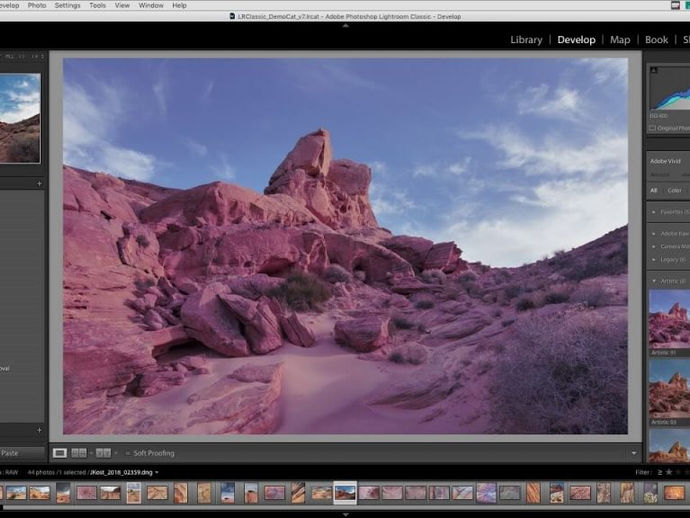Click the Reference view icon
Viewport: 690px width, 518px height.
point(79,453)
